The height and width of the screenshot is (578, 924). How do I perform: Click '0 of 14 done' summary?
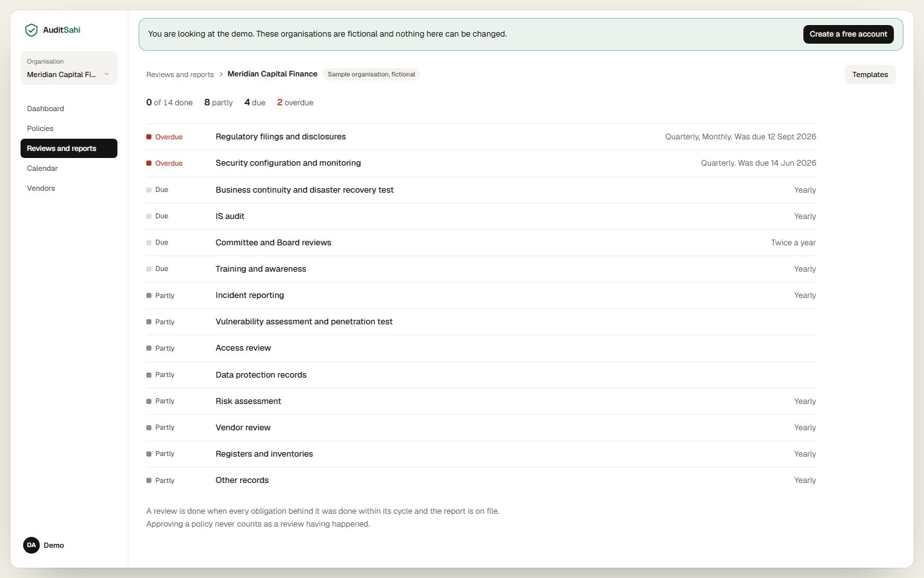[169, 103]
